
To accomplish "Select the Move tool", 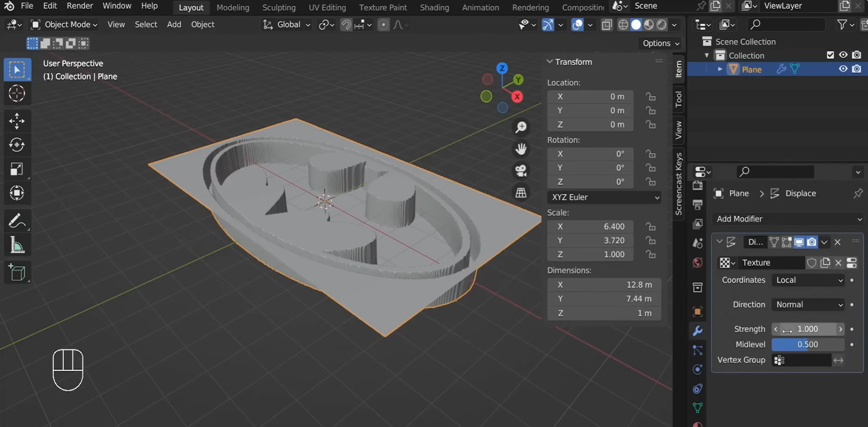I will click(x=17, y=121).
